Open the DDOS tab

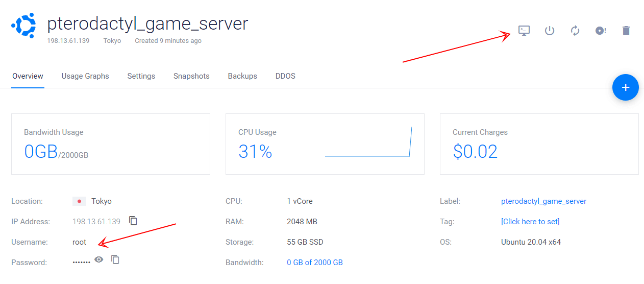click(x=285, y=76)
